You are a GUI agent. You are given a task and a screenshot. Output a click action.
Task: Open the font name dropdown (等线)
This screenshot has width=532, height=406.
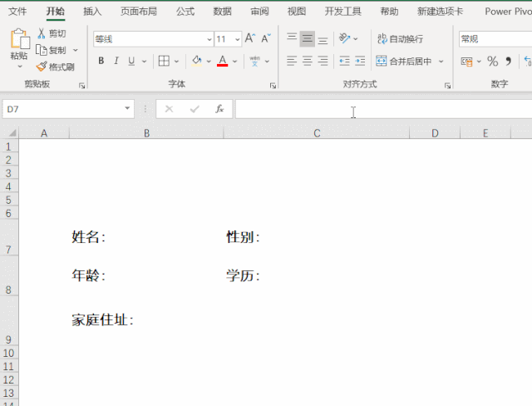209,39
